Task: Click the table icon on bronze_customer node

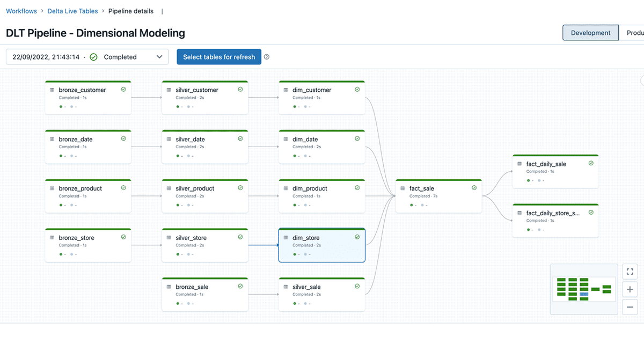Action: (x=52, y=90)
